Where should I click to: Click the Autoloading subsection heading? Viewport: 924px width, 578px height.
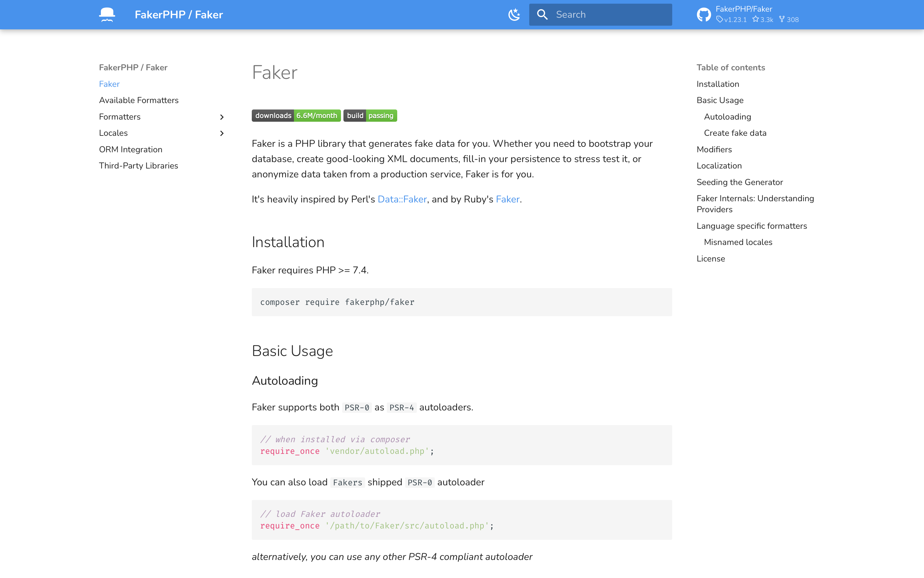tap(284, 381)
